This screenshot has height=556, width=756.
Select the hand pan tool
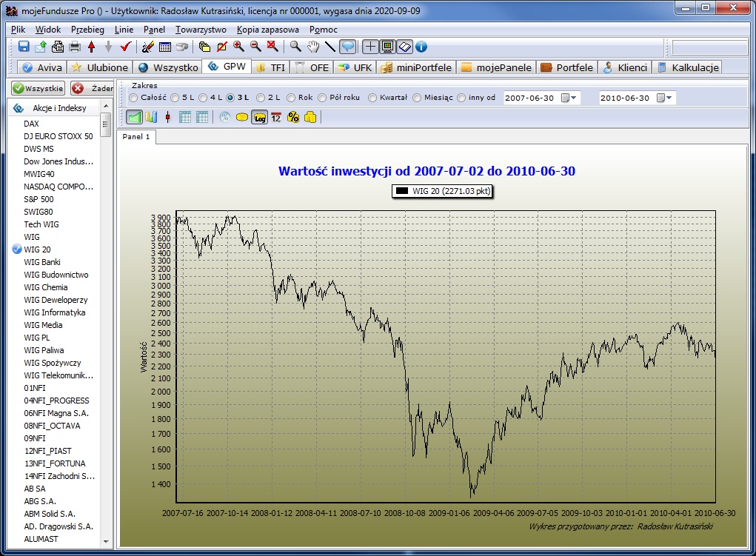coord(313,47)
